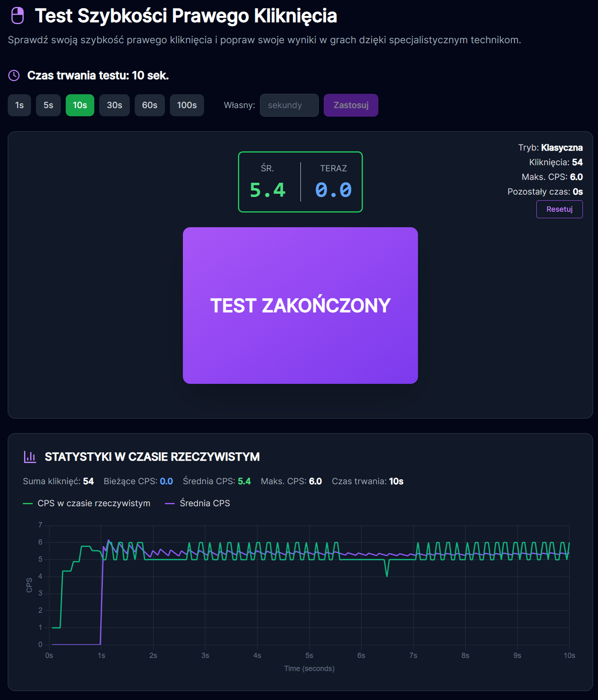Screen dimensions: 598x700
Task: Choose the 30s duration option
Action: click(x=114, y=105)
